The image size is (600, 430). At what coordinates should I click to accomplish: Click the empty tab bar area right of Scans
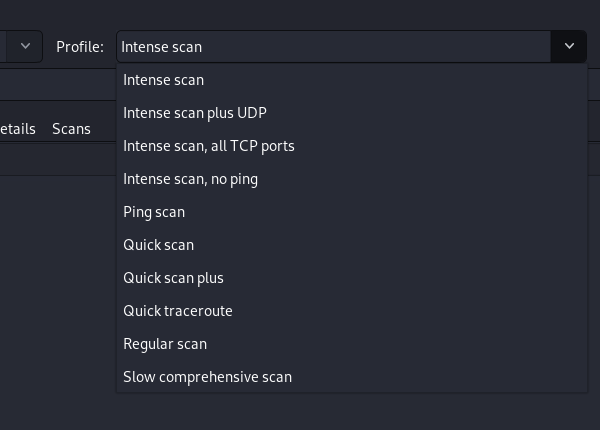(107, 129)
